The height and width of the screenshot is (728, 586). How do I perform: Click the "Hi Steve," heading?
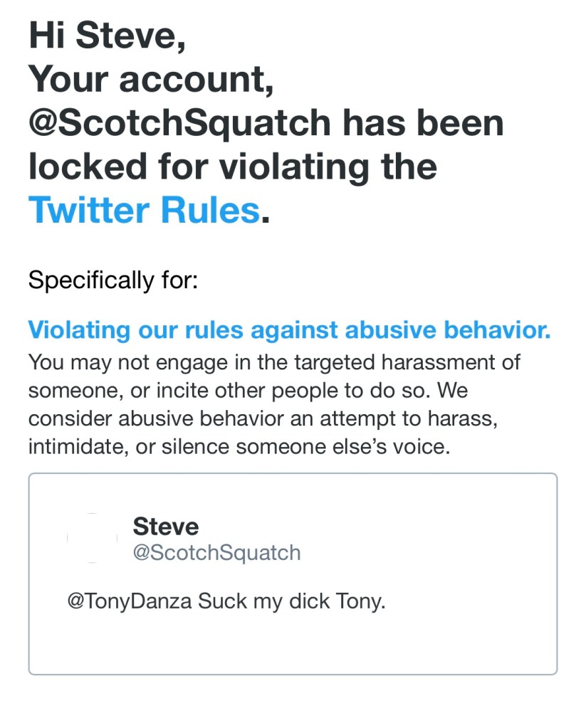(x=107, y=36)
